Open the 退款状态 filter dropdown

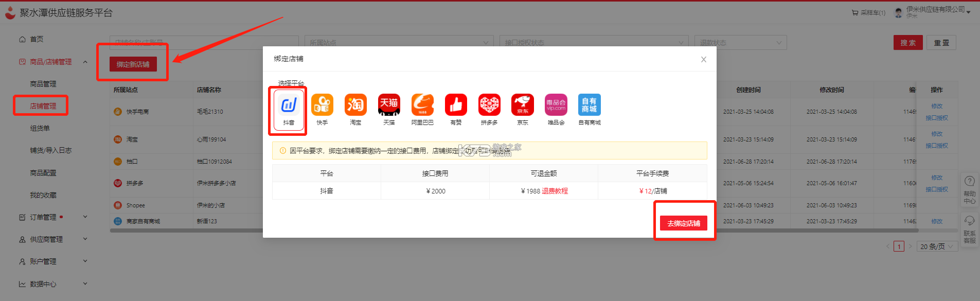click(741, 43)
